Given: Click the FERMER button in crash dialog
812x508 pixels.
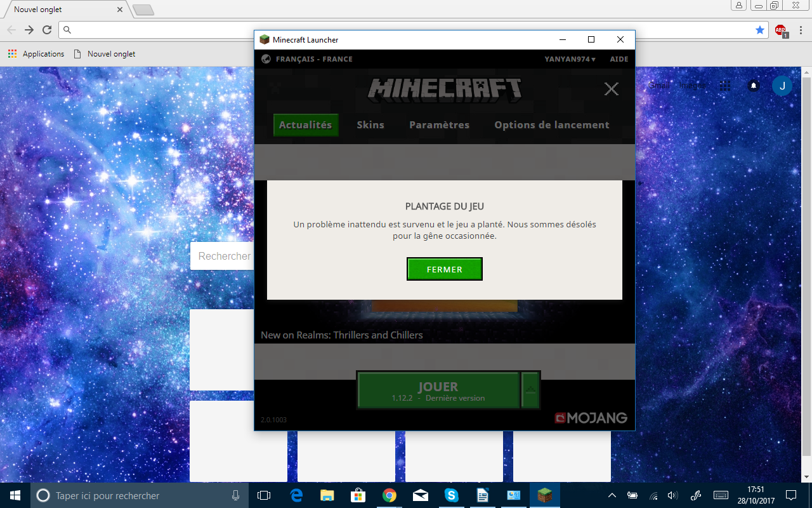Looking at the screenshot, I should click(444, 269).
